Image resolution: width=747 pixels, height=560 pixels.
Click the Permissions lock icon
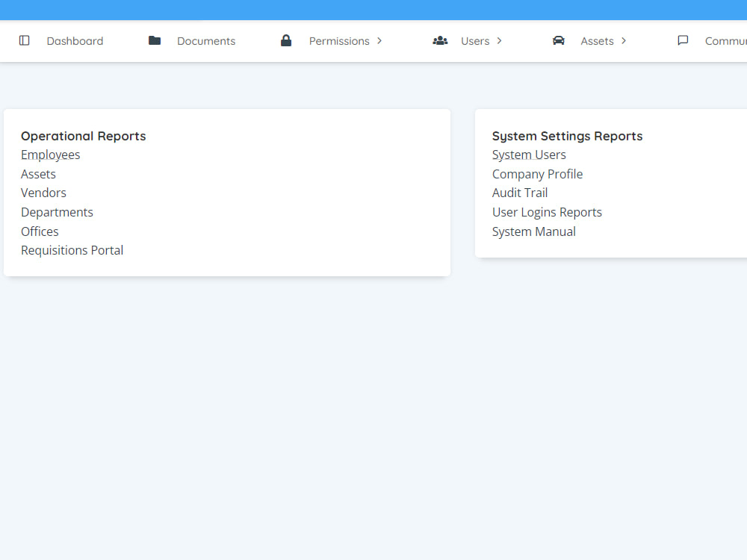coord(286,40)
